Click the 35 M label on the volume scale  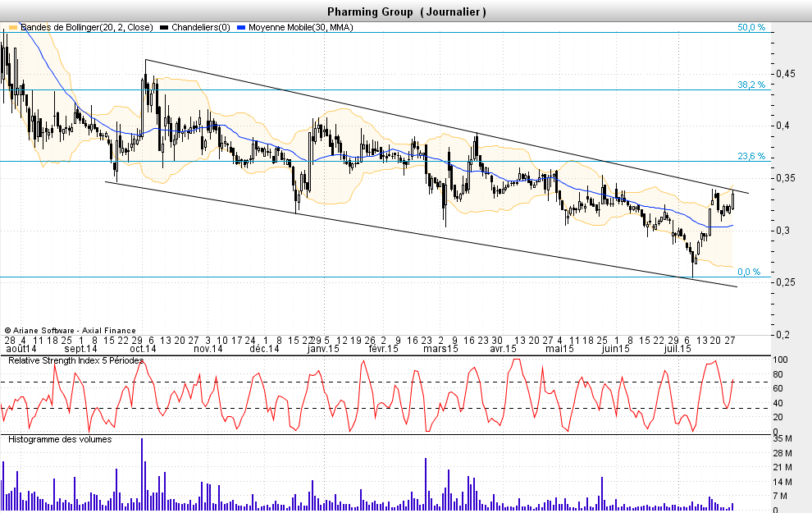pos(783,439)
